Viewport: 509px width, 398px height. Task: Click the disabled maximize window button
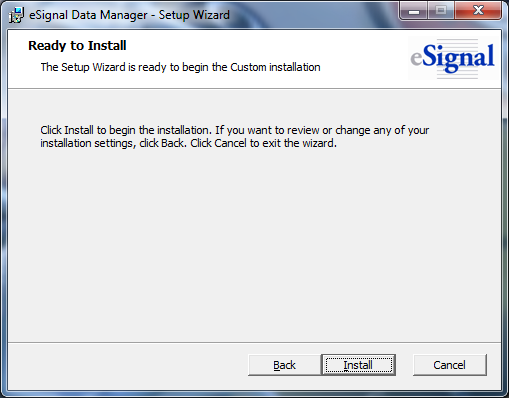point(441,11)
